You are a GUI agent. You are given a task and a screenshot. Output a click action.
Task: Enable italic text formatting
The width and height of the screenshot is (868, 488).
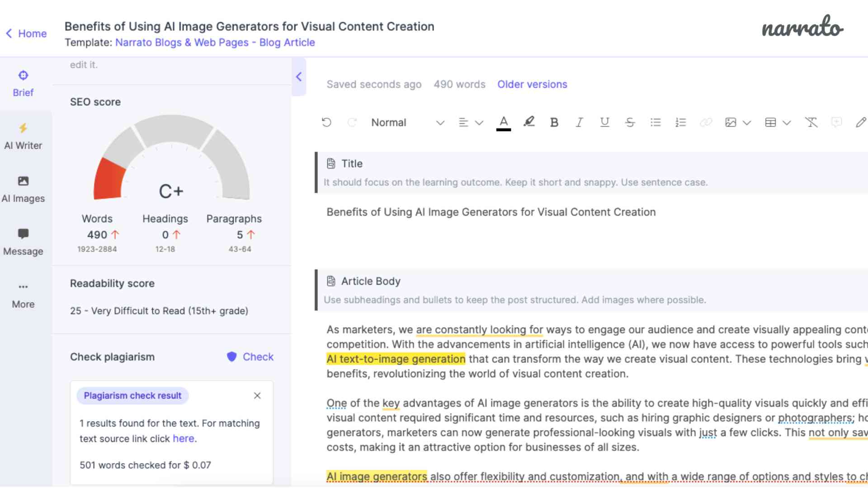coord(579,122)
